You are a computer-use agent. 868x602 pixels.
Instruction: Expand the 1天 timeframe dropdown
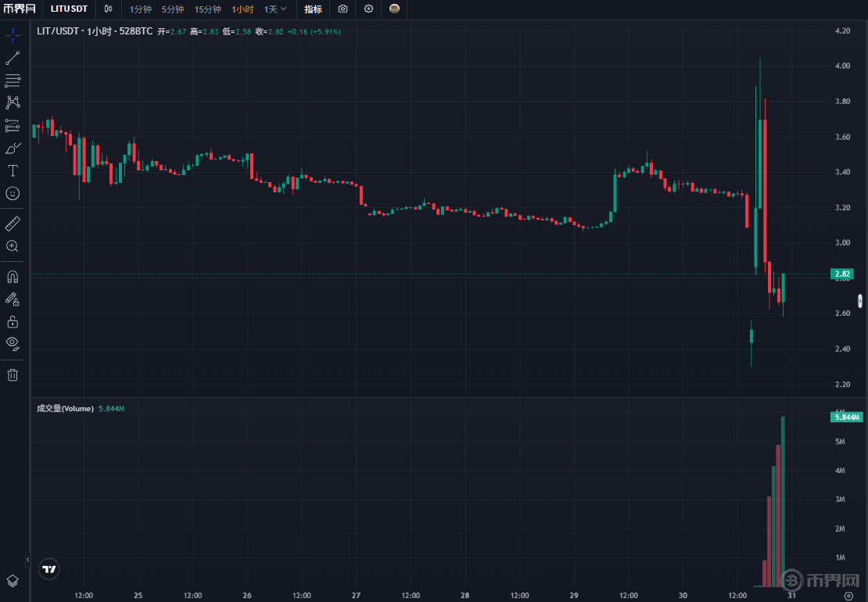[x=275, y=9]
